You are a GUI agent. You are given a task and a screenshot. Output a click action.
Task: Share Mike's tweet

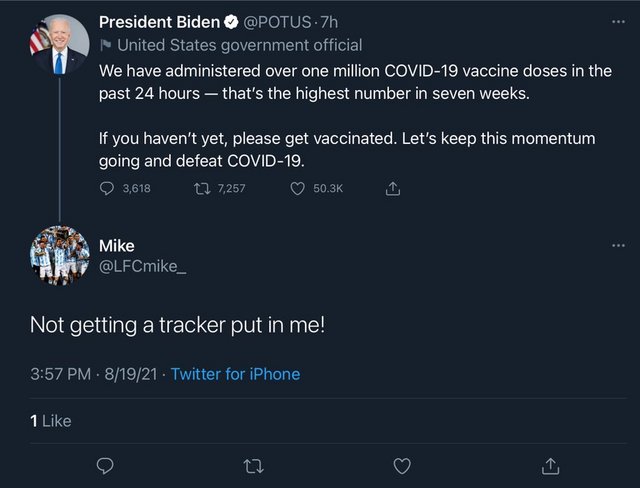click(551, 465)
